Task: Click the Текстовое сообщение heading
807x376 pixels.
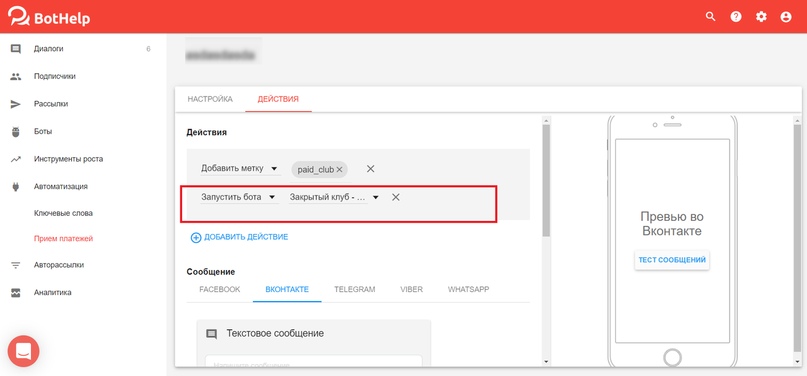Action: (275, 334)
